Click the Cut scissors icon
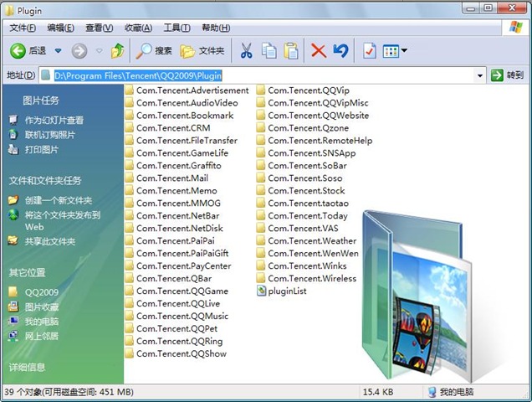 246,51
